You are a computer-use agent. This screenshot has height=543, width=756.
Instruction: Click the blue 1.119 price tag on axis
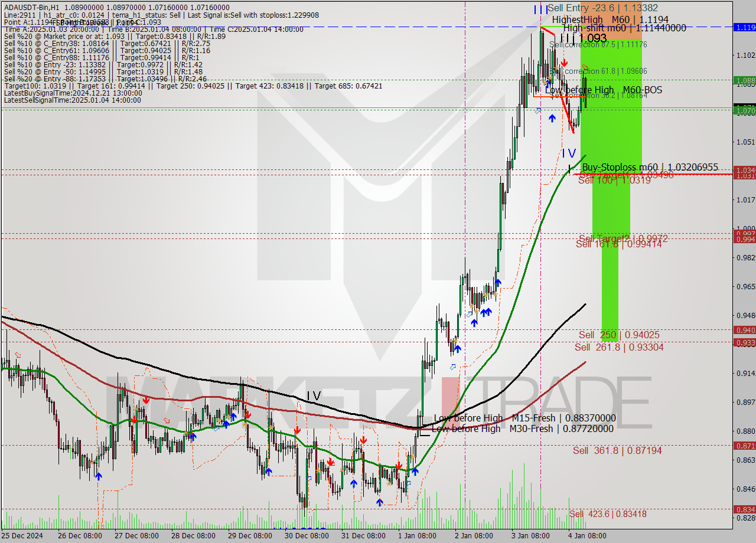(744, 27)
